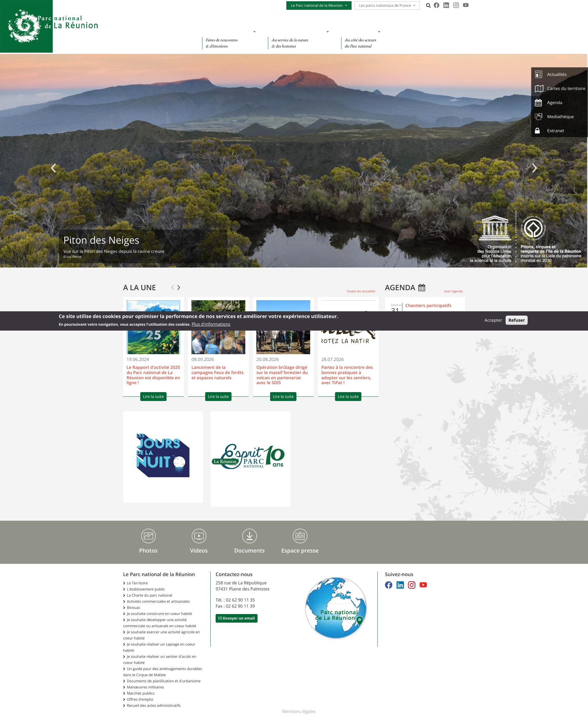This screenshot has width=588, height=727.
Task: Go to next A LA UNE news item
Action: click(x=179, y=287)
